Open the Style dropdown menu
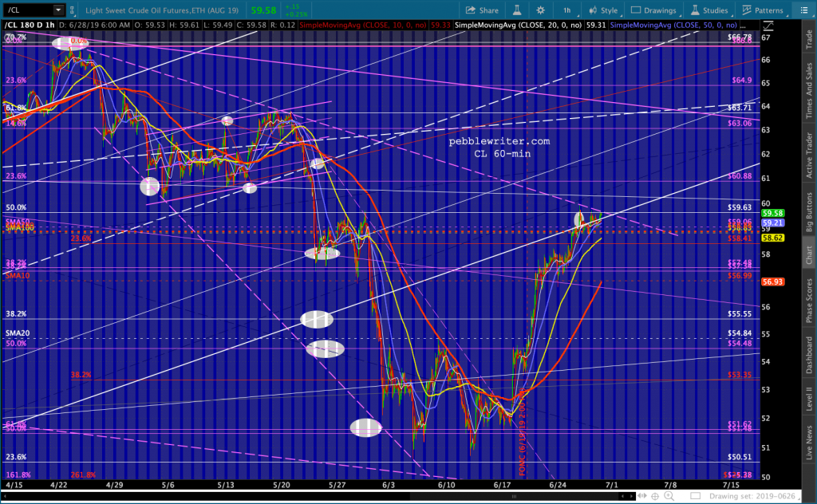The image size is (817, 504). pos(603,10)
